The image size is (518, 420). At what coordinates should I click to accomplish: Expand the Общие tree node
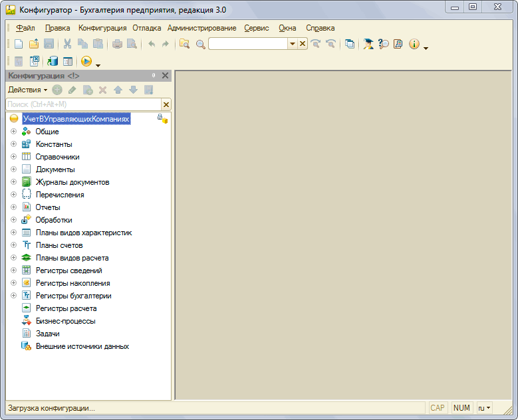(x=13, y=132)
